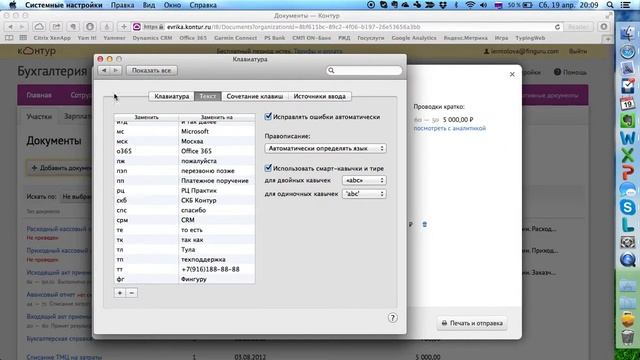Launch Safari from the Dock
The height and width of the screenshot is (360, 640).
[x=627, y=52]
